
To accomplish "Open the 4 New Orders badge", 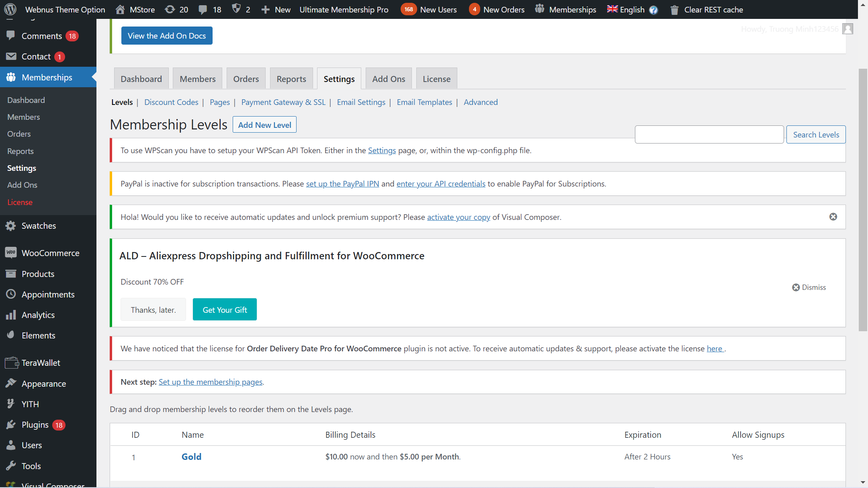I will point(474,9).
